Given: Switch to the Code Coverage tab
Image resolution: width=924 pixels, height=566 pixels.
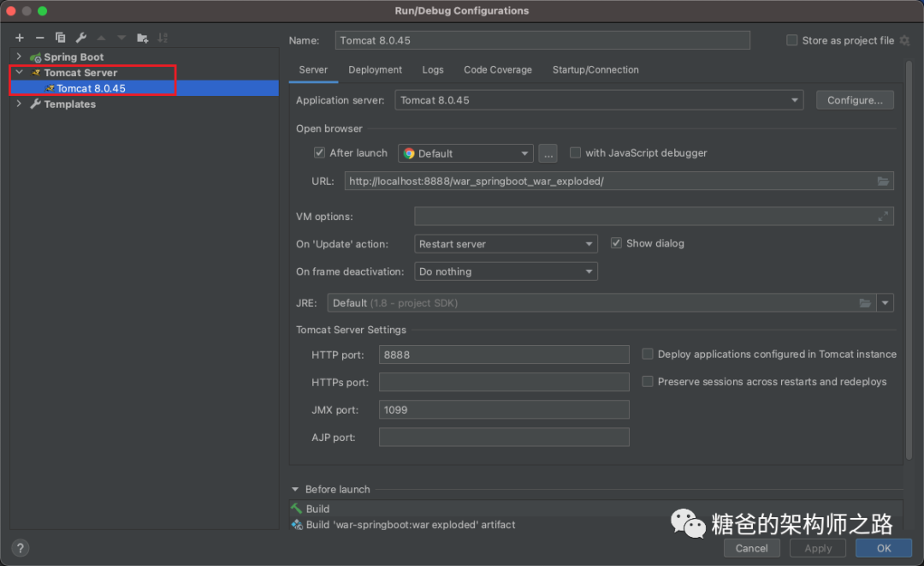Looking at the screenshot, I should coord(497,69).
